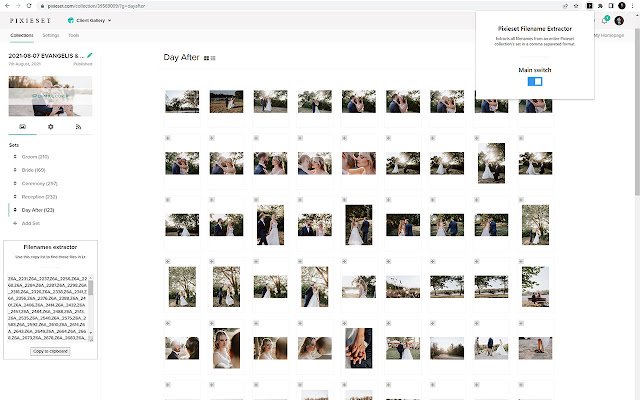The image size is (640, 400).
Task: Go back using the browser back arrow
Action: click(7, 6)
